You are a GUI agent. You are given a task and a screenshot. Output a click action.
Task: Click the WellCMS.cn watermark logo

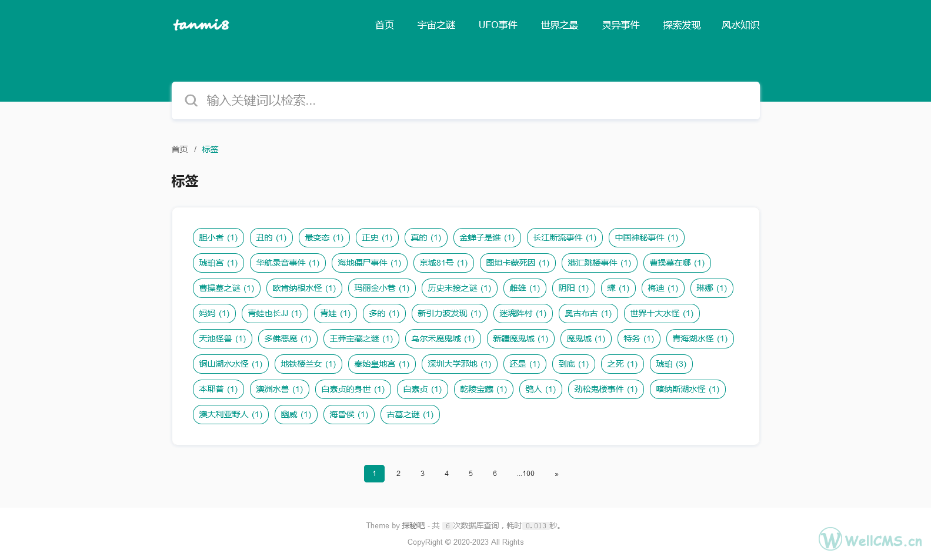pyautogui.click(x=870, y=539)
